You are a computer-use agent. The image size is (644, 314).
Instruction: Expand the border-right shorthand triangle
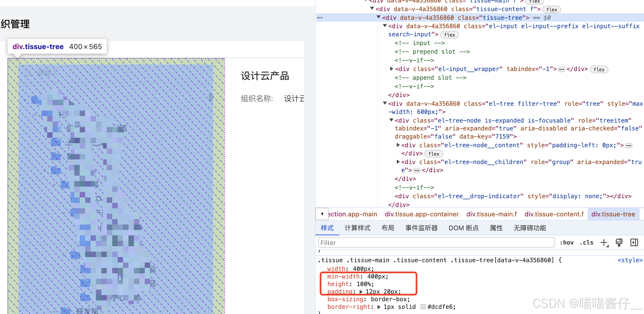pos(379,307)
